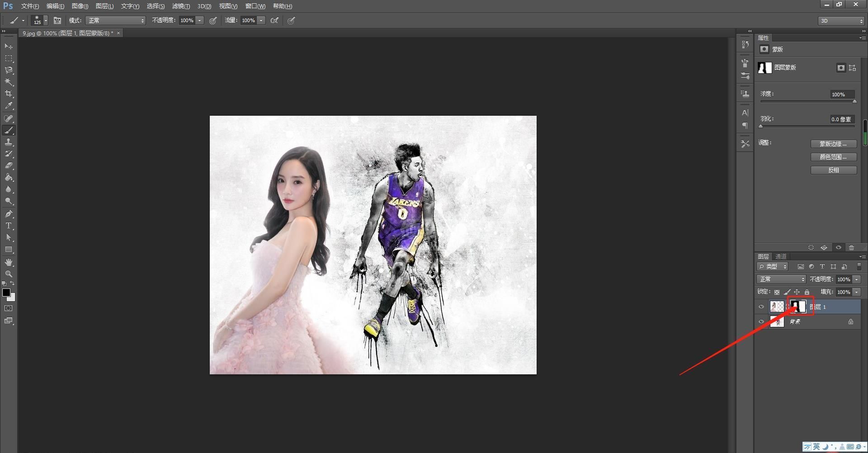Swap foreground and background colors
The width and height of the screenshot is (868, 453).
(x=13, y=283)
